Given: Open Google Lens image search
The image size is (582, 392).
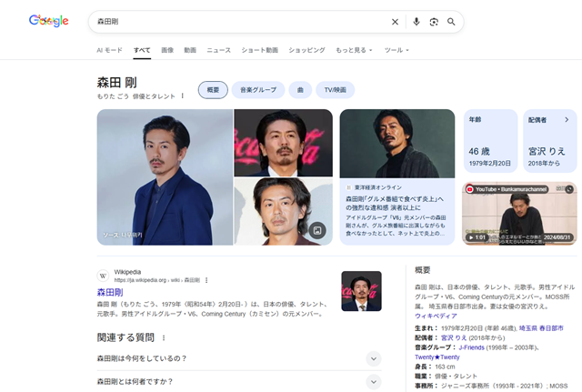Looking at the screenshot, I should 434,22.
